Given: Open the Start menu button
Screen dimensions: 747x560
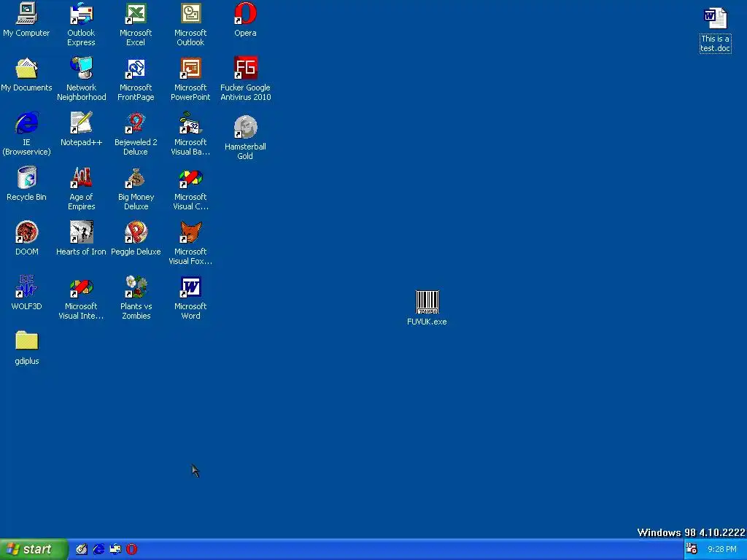Looking at the screenshot, I should tap(34, 549).
